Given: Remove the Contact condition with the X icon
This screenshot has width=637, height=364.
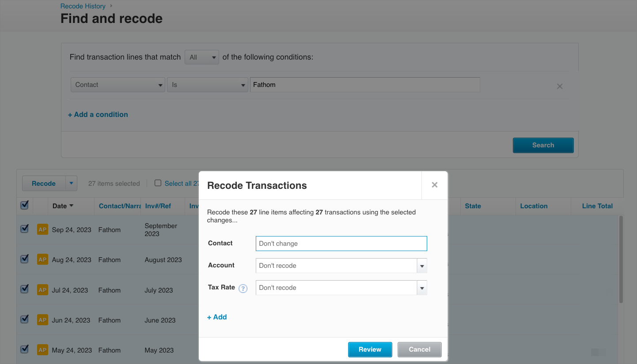Looking at the screenshot, I should click(560, 86).
